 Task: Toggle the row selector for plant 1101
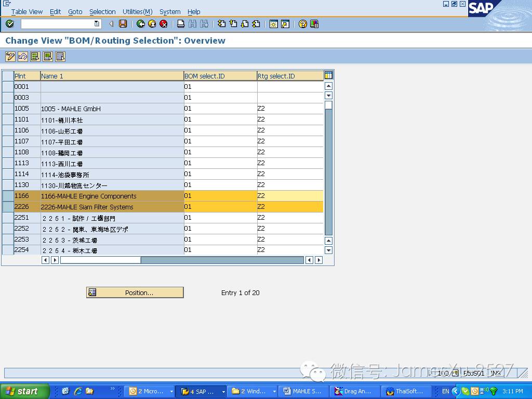pyautogui.click(x=8, y=119)
